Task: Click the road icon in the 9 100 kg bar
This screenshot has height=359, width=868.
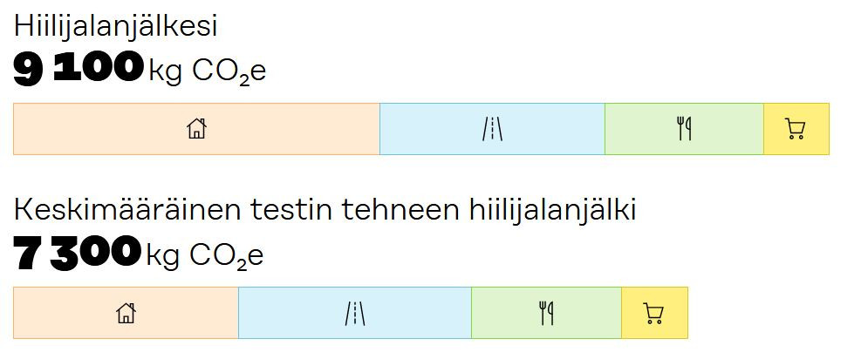Action: [x=492, y=129]
